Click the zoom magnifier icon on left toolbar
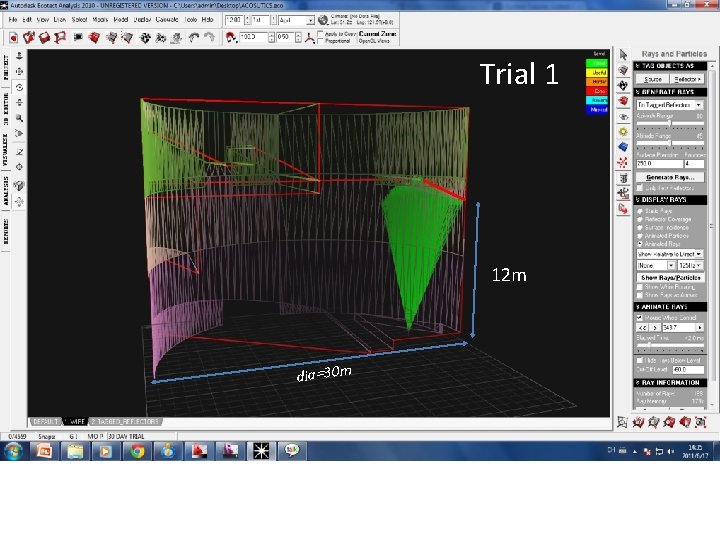720x540 pixels. tap(19, 118)
